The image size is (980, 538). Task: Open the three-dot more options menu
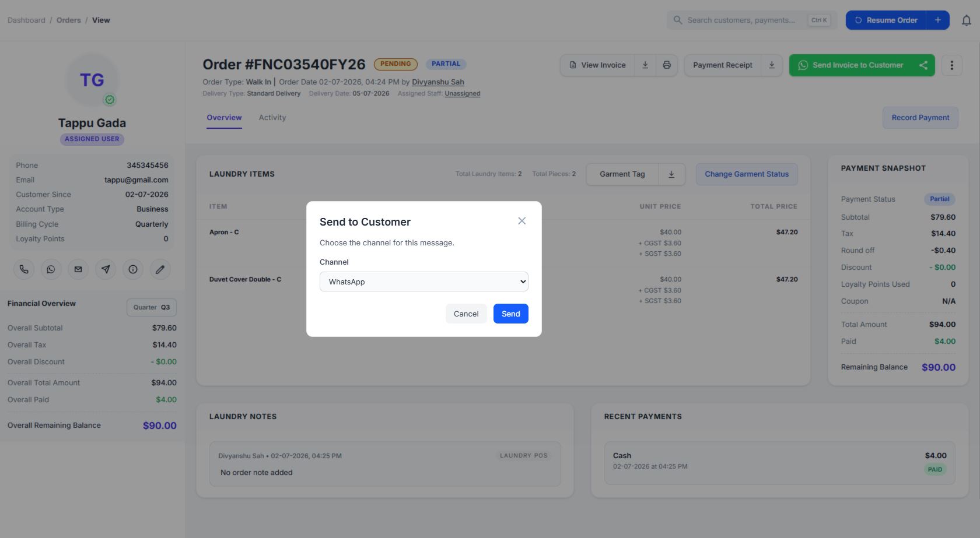click(951, 65)
